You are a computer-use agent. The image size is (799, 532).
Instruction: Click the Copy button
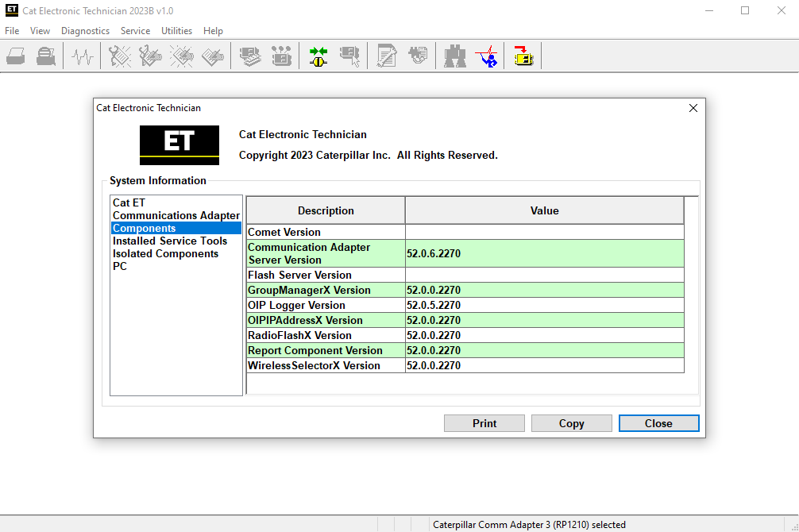tap(571, 423)
